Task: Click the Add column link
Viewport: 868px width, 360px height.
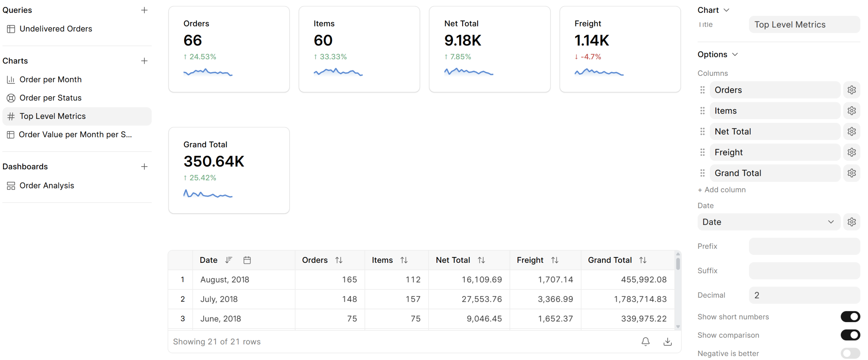Action: point(722,190)
